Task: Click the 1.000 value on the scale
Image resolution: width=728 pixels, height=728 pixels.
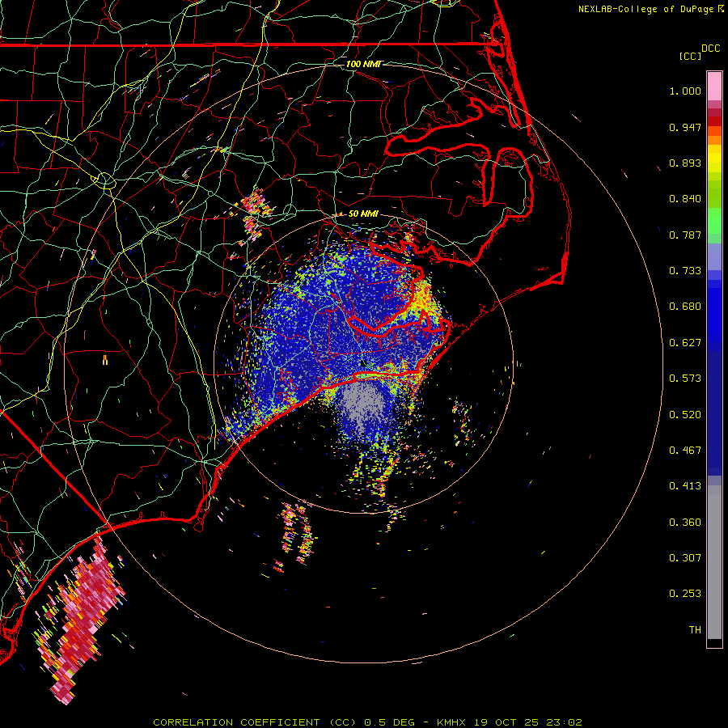Action: pos(685,91)
